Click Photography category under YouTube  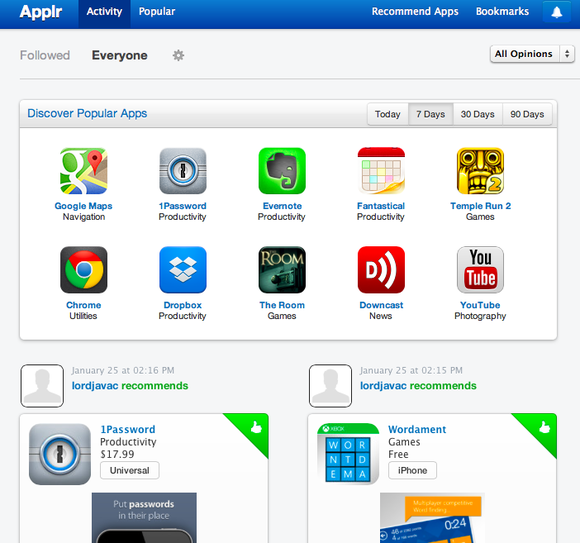pos(480,316)
